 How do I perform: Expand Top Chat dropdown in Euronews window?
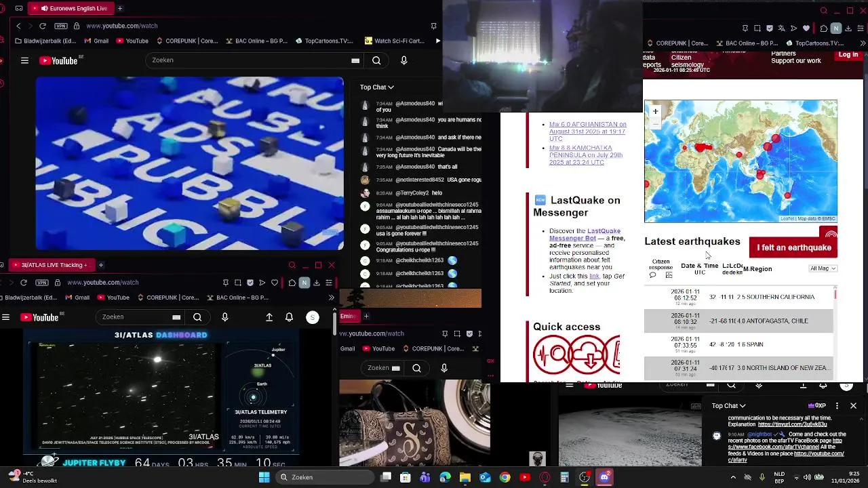point(376,87)
